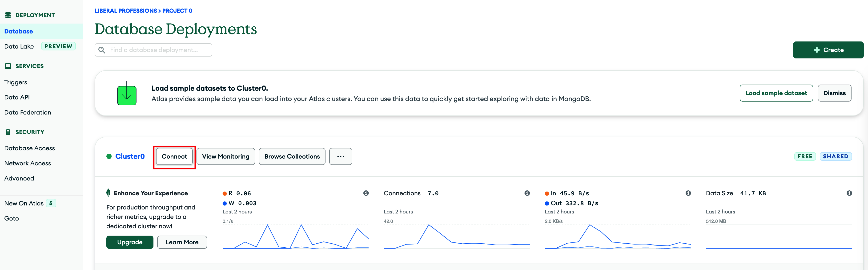Click the green download sample dataset icon
The height and width of the screenshot is (270, 868).
(x=127, y=93)
